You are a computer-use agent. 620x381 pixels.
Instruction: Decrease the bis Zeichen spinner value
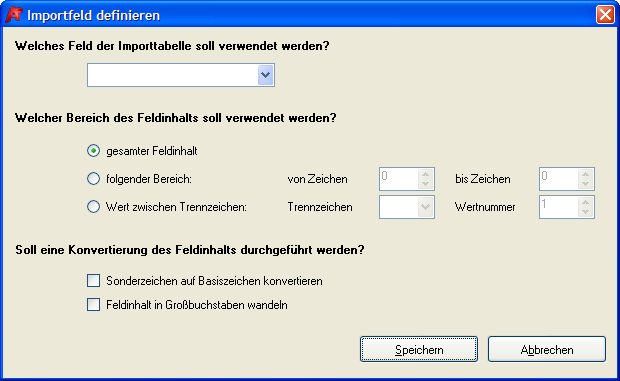point(586,184)
